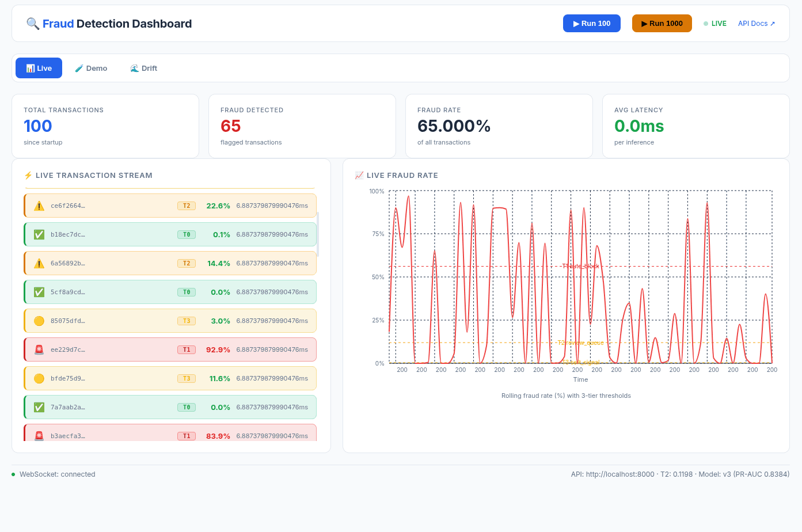Select transaction ID b18ec7dc
802x532 pixels.
[68, 234]
